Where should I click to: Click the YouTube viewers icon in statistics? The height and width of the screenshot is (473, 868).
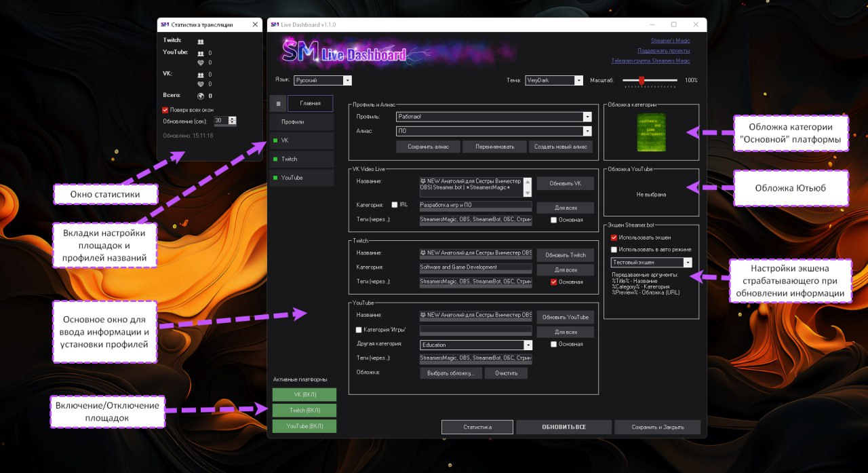tap(201, 53)
